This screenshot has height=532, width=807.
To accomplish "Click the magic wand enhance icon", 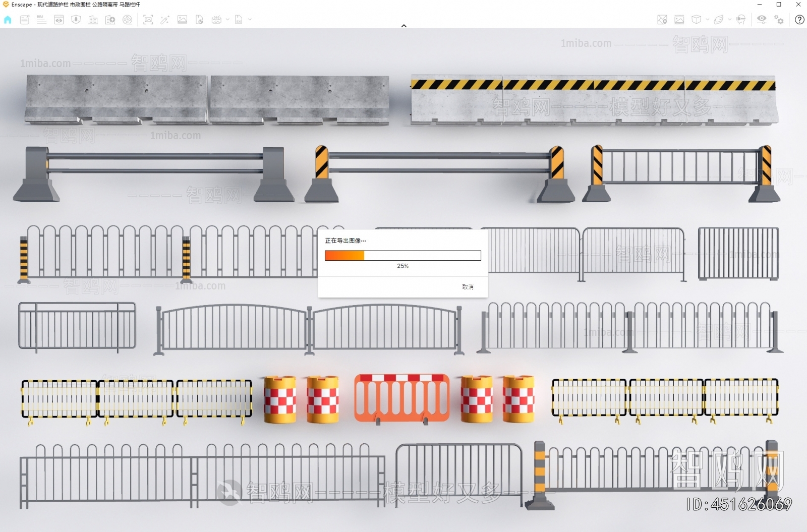I will tap(165, 20).
